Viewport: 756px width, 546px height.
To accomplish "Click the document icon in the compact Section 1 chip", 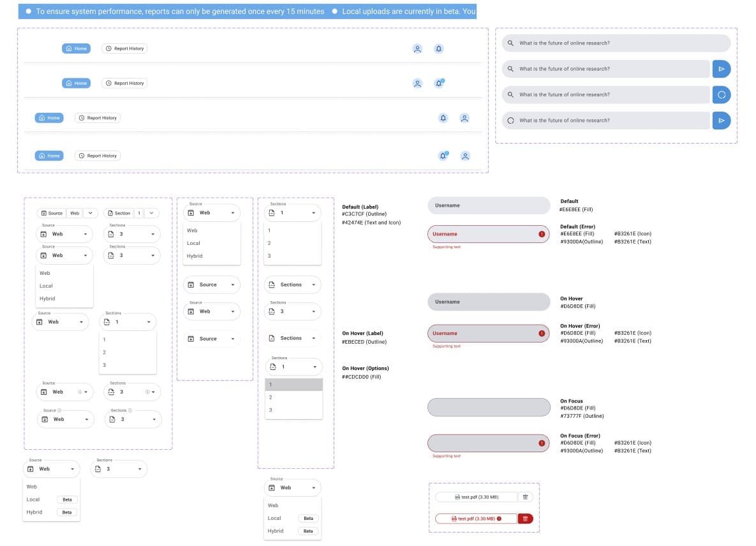I will (x=110, y=213).
